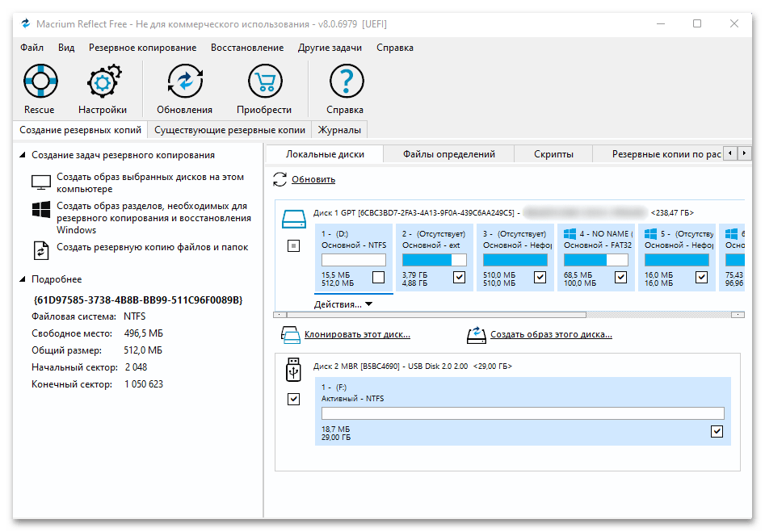Open the Резервное копирование menu
Image resolution: width=765 pixels, height=532 pixels.
[x=142, y=48]
